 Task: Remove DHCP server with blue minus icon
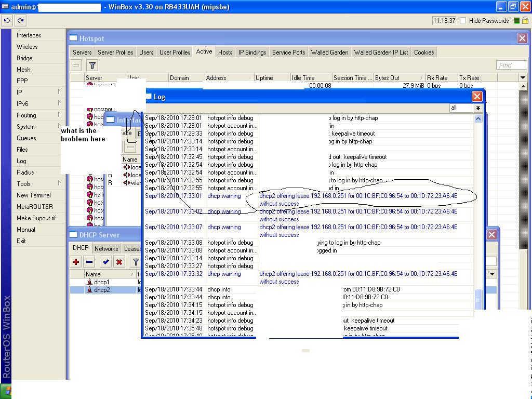point(89,262)
